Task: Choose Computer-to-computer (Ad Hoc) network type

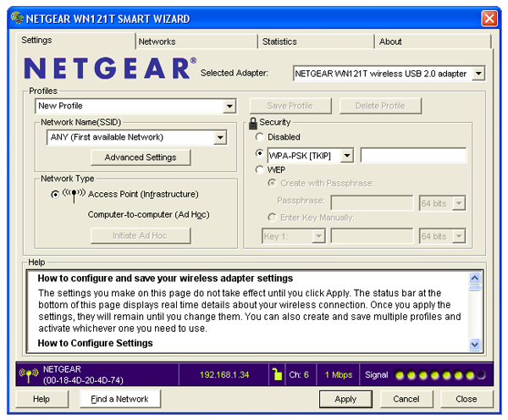Action: pyautogui.click(x=148, y=214)
